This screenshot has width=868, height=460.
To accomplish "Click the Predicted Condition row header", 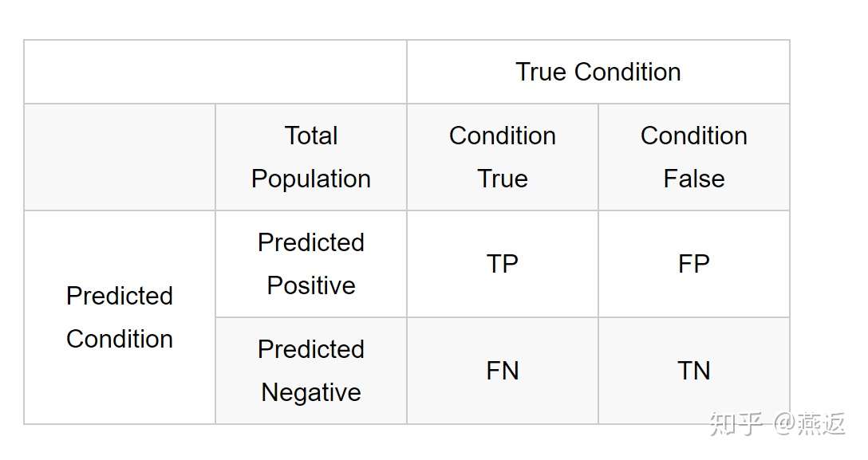I will (x=120, y=317).
